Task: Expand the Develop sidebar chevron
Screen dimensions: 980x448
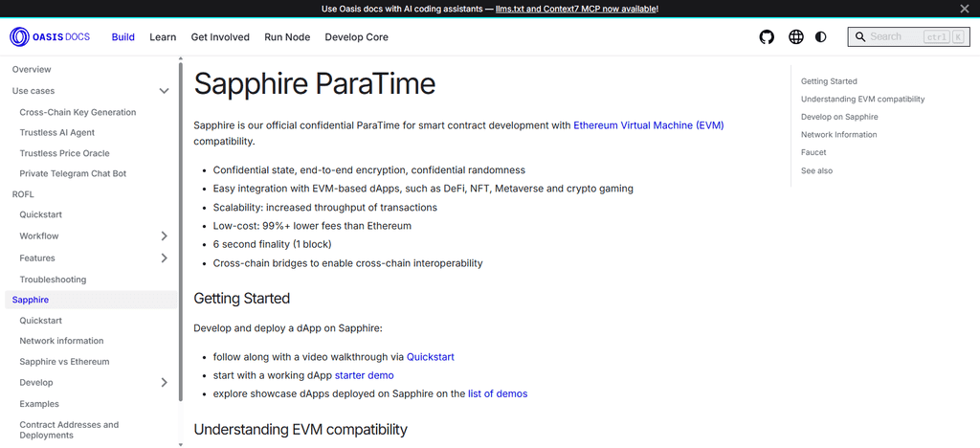Action: tap(164, 382)
